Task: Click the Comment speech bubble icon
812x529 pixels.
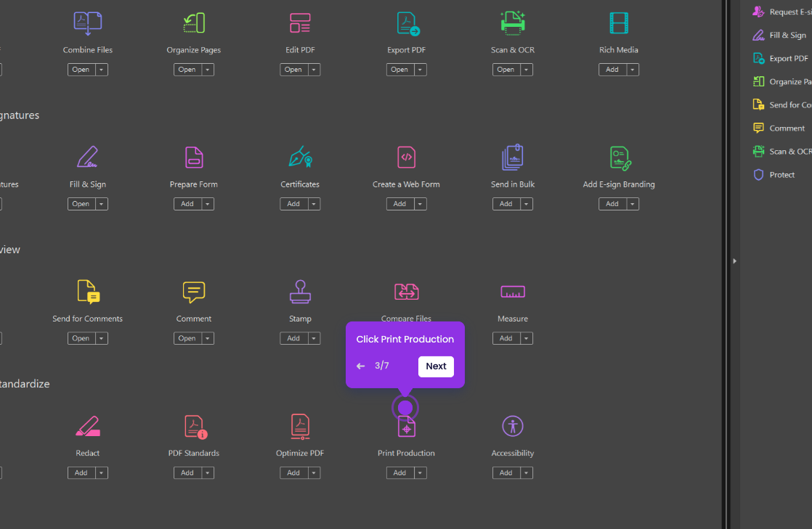Action: 194,292
